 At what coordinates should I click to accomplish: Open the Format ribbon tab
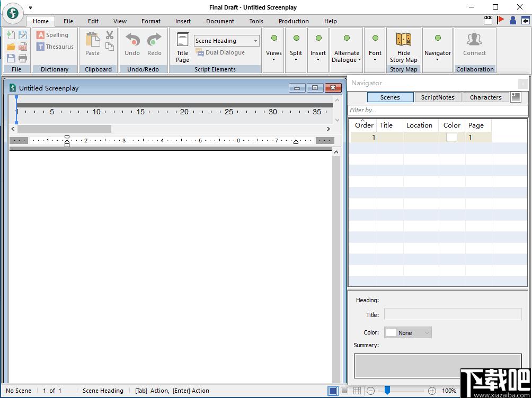pos(151,21)
